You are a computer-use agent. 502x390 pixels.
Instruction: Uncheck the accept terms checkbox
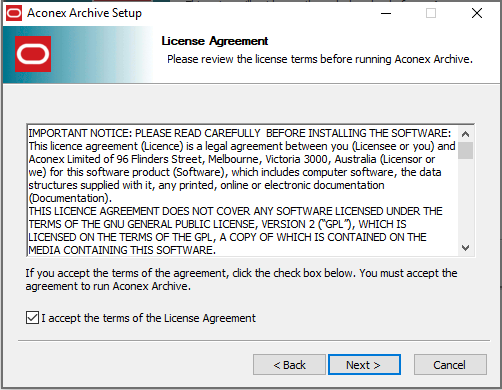[32, 318]
